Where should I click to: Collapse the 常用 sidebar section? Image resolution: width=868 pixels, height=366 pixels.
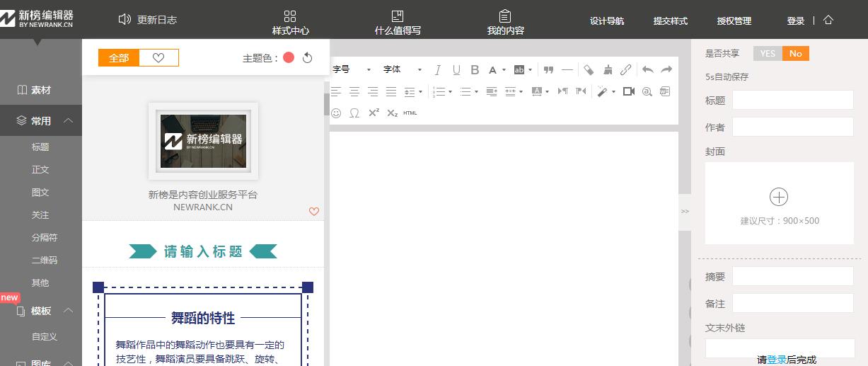tap(68, 121)
